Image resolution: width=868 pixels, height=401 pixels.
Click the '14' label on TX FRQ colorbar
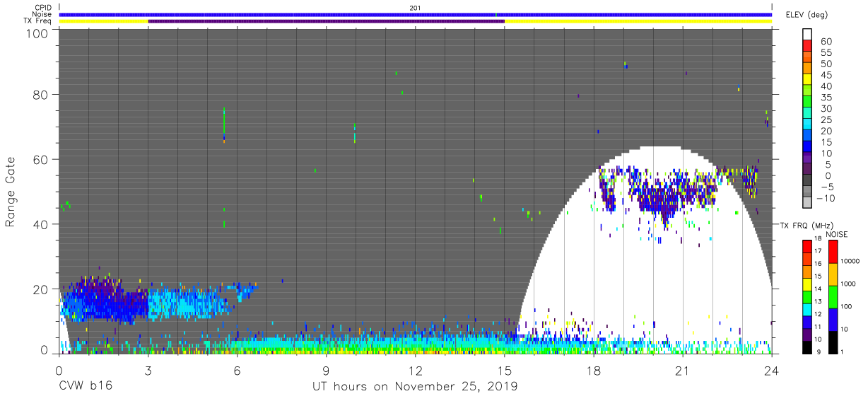pyautogui.click(x=818, y=289)
